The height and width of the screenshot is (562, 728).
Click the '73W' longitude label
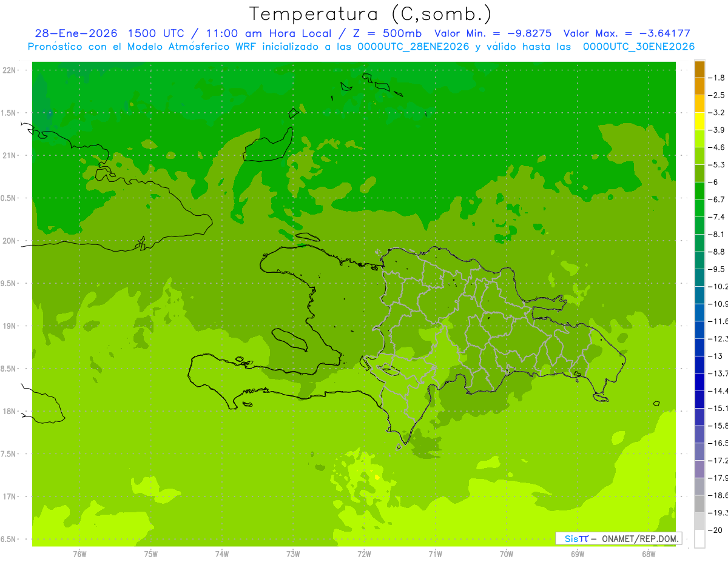click(293, 554)
